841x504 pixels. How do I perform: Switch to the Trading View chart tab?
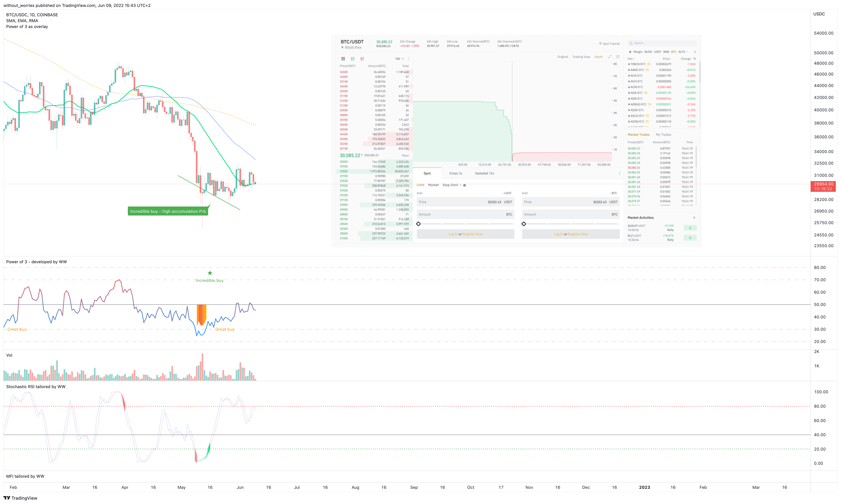pyautogui.click(x=581, y=57)
